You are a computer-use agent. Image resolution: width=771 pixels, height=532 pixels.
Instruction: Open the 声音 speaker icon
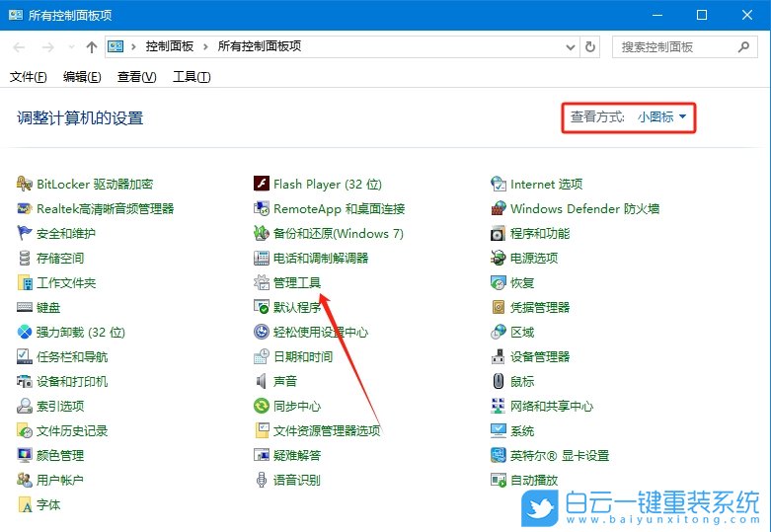click(x=261, y=381)
